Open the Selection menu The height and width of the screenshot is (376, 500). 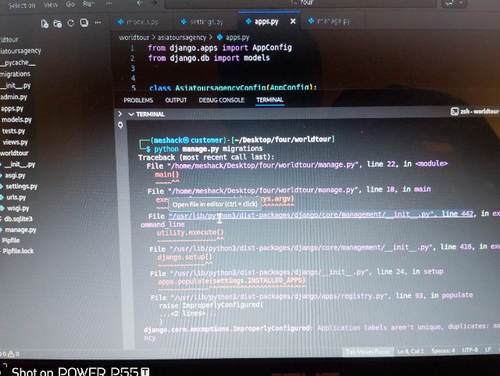[22, 5]
